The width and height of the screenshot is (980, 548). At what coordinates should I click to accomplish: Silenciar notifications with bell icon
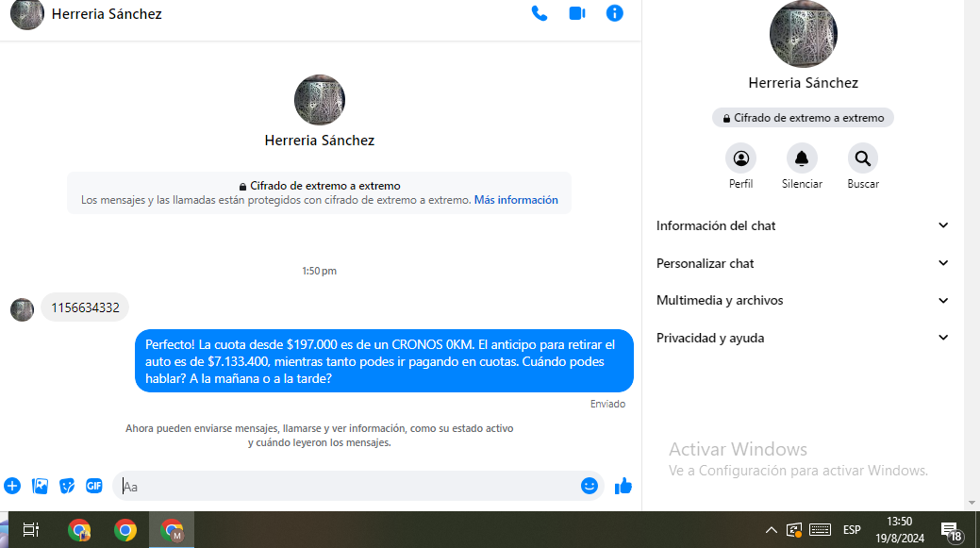(802, 158)
